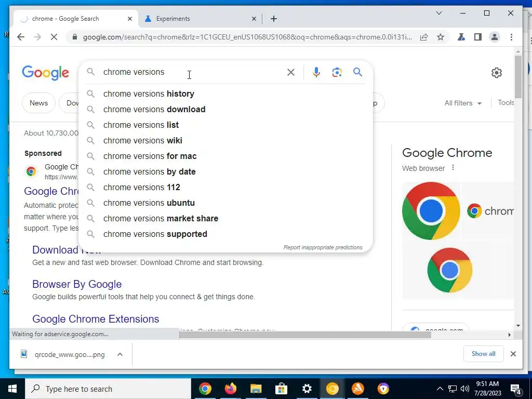Click the padlock site info icon
Image resolution: width=532 pixels, height=399 pixels.
75,37
